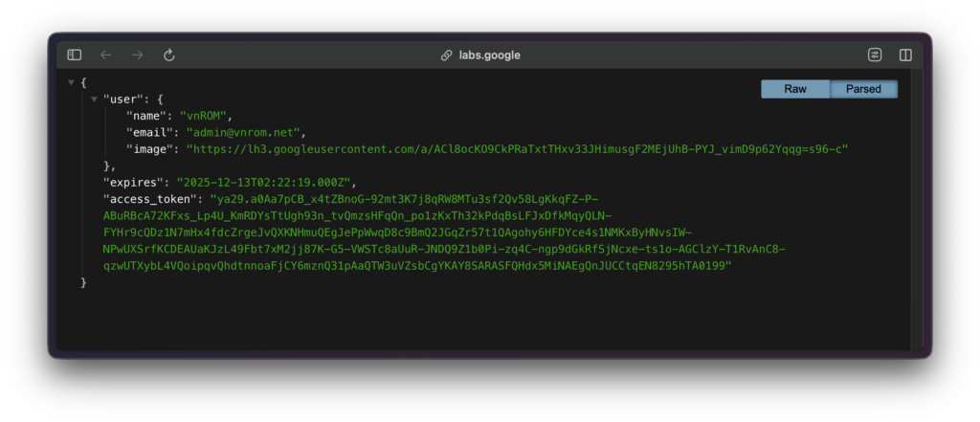Toggle the browser sidebar icon
Screen dimensions: 980x422
75,56
